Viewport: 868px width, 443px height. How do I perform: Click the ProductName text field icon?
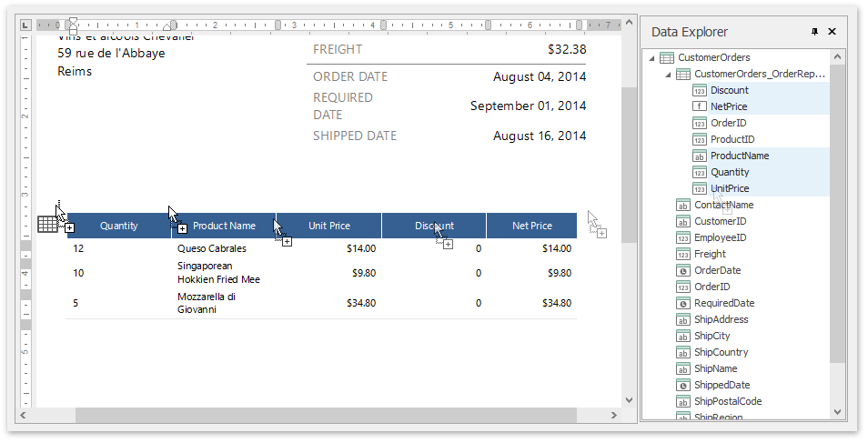coord(699,156)
